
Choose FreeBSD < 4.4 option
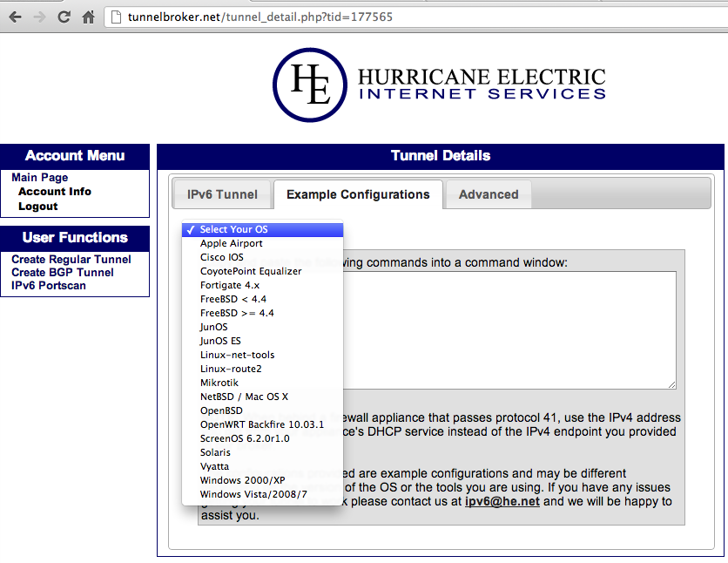coord(262,299)
